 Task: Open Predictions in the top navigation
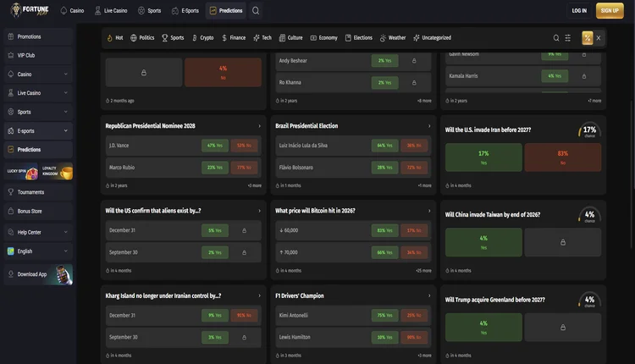226,10
